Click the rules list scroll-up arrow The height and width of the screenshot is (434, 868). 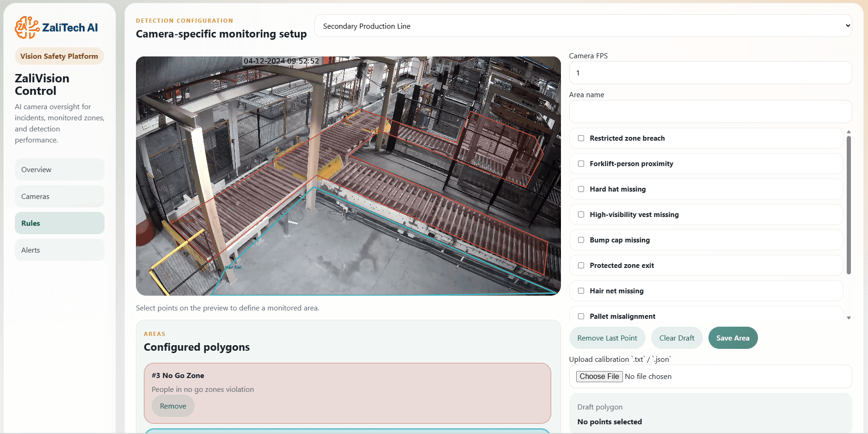point(849,132)
